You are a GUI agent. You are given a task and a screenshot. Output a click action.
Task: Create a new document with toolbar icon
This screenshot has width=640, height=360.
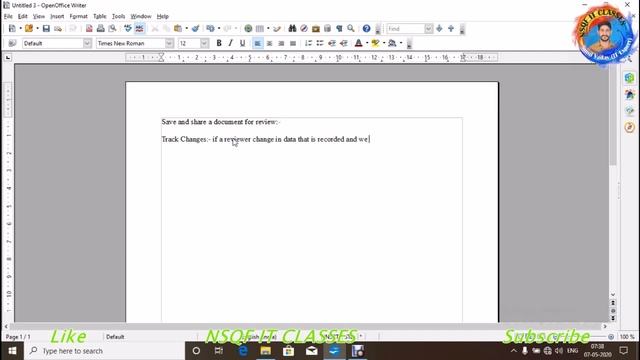click(x=12, y=29)
